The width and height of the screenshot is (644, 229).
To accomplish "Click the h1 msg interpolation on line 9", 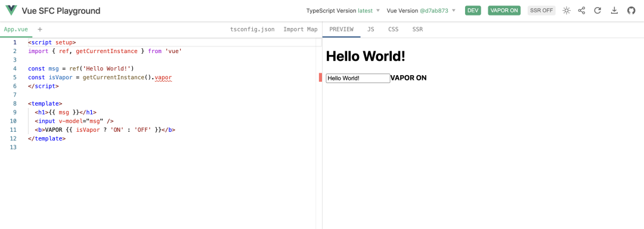I will (x=64, y=112).
